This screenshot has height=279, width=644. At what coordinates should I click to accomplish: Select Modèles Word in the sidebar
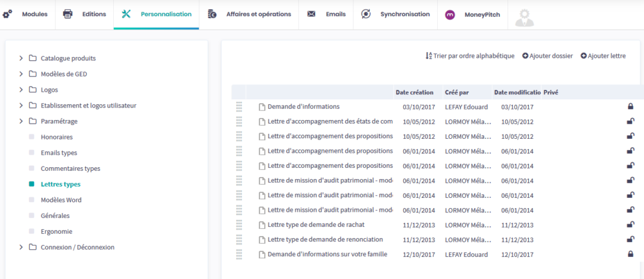point(61,200)
